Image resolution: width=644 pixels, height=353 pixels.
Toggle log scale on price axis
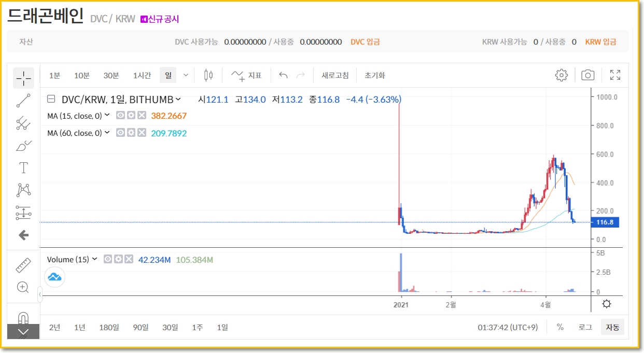pyautogui.click(x=585, y=327)
